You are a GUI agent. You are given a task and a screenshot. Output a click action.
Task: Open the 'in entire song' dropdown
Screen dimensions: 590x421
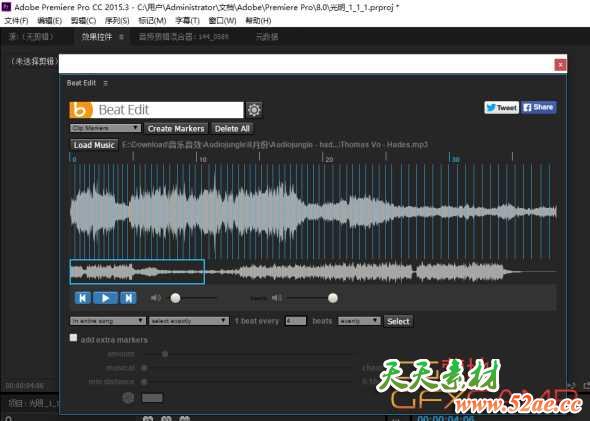point(108,321)
